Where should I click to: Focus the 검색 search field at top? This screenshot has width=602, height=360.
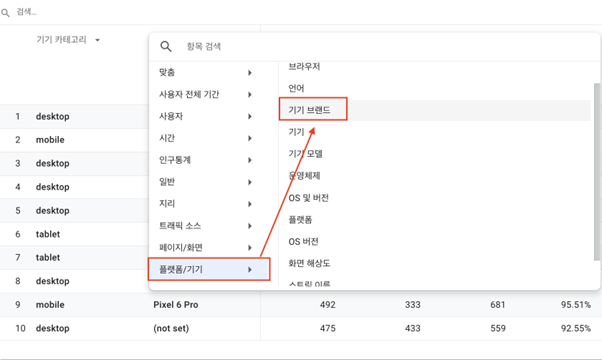(26, 12)
